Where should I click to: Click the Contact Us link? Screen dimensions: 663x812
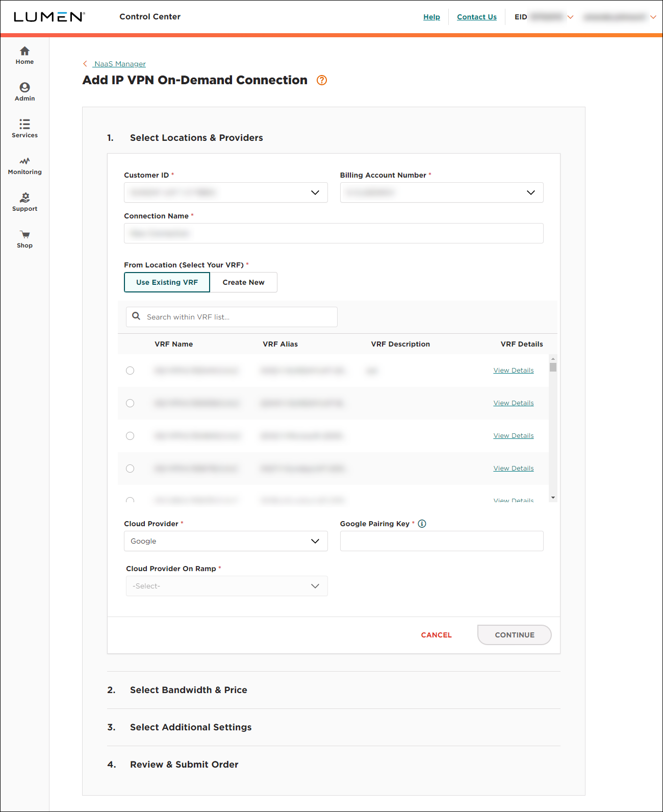click(x=477, y=17)
